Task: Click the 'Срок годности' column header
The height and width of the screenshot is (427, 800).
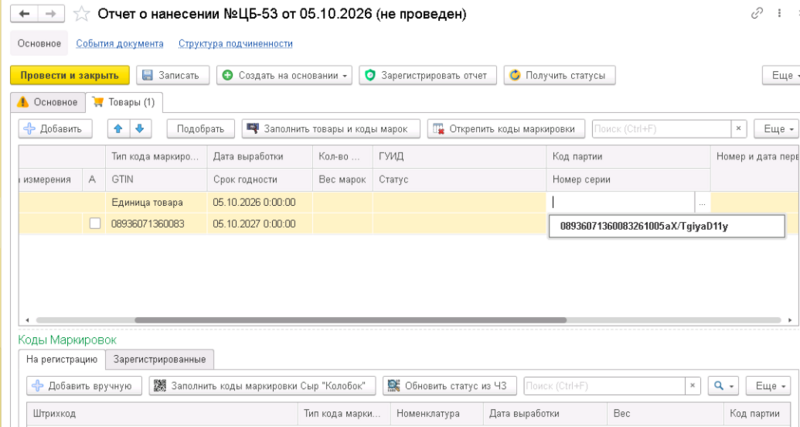Action: [260, 180]
